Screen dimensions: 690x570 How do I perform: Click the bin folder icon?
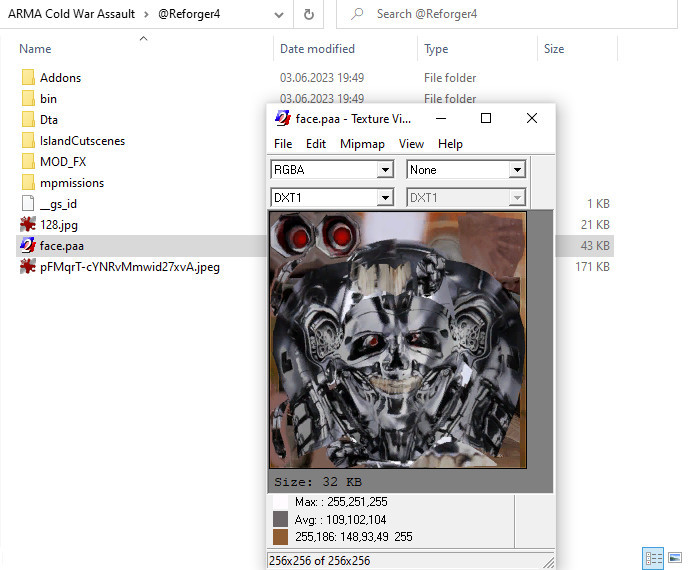[28, 99]
